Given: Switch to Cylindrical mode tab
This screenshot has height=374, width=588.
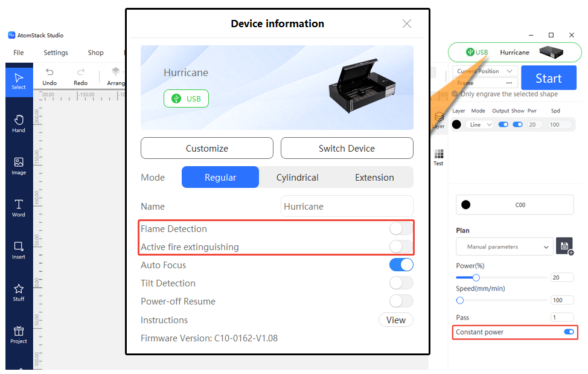Looking at the screenshot, I should (x=298, y=177).
